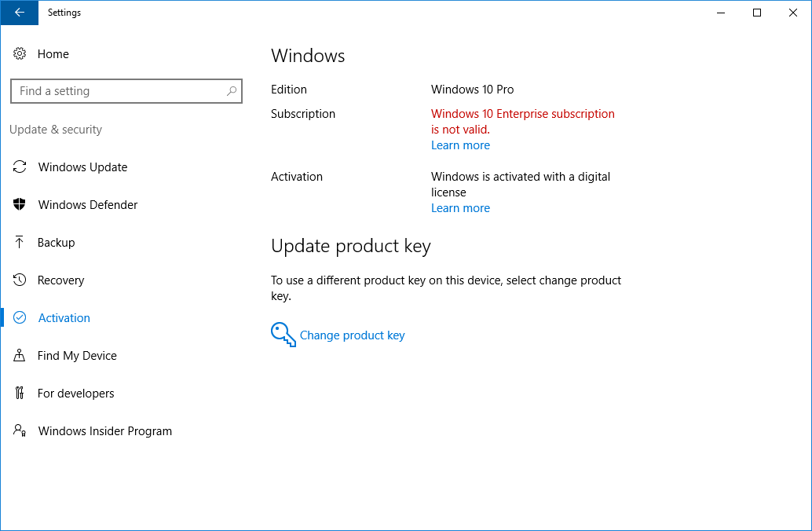Image resolution: width=812 pixels, height=531 pixels.
Task: Click the For developers tools icon
Action: click(20, 394)
